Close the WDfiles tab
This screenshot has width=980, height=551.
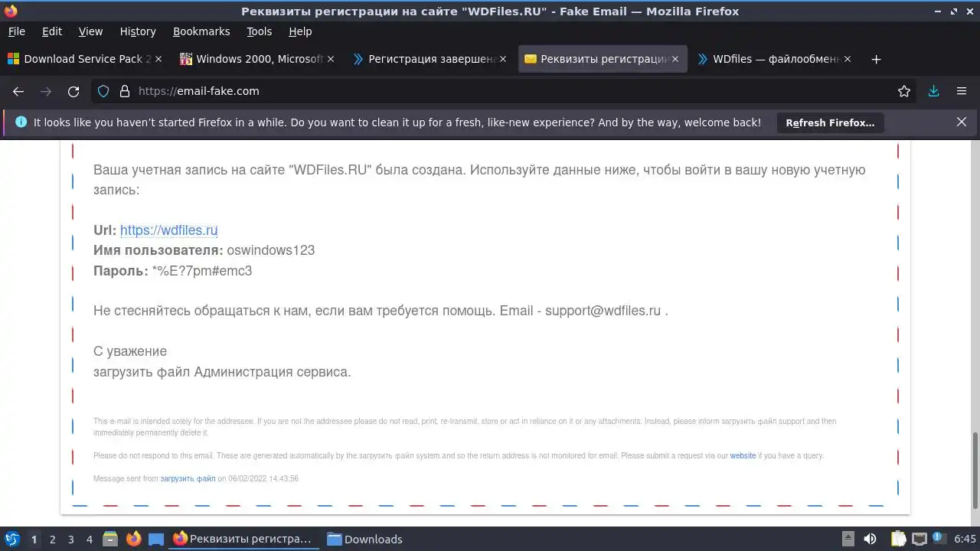point(848,59)
